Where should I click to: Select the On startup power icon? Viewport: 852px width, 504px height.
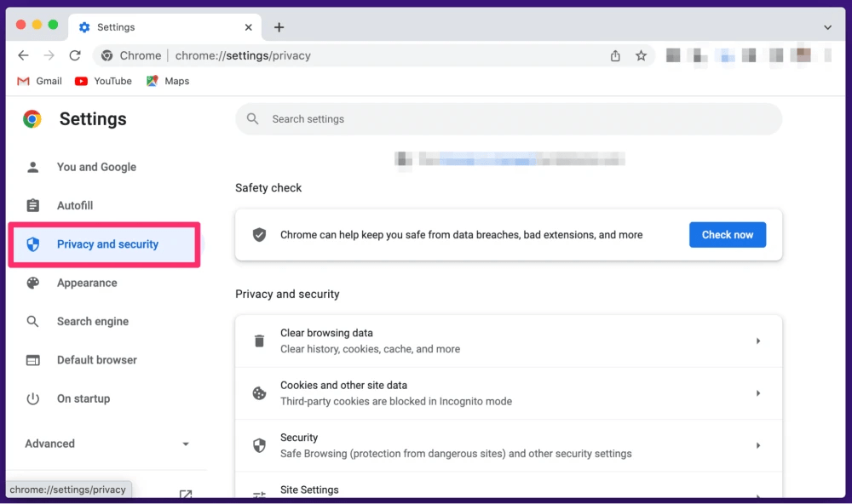coord(32,398)
